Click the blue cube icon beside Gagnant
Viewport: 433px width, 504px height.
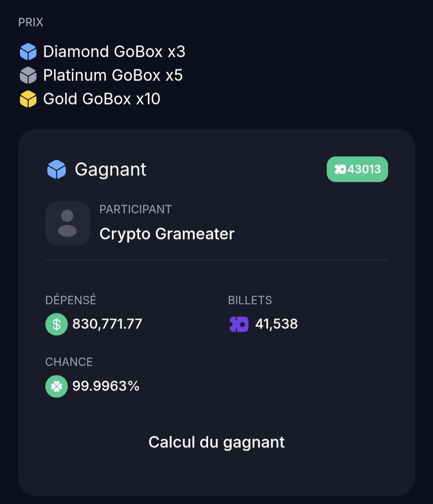click(57, 169)
